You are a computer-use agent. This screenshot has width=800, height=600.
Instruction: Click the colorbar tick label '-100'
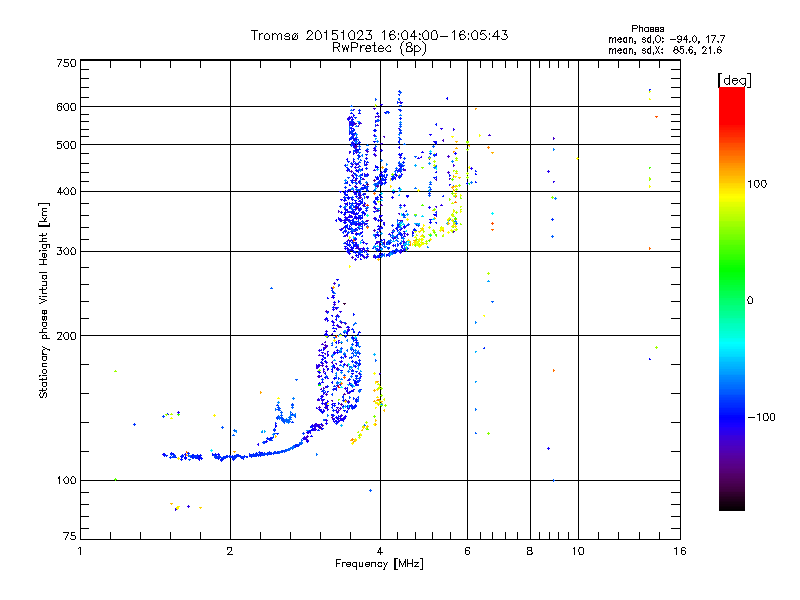pos(761,417)
